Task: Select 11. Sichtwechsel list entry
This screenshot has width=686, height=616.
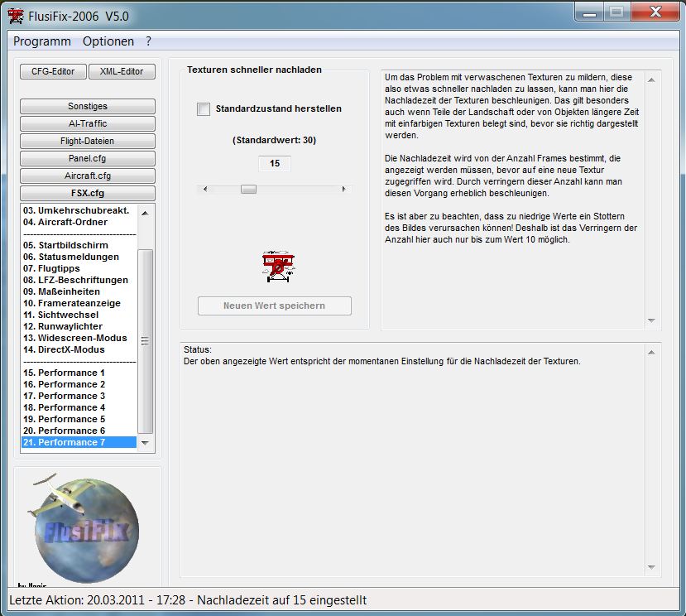Action: [79, 315]
